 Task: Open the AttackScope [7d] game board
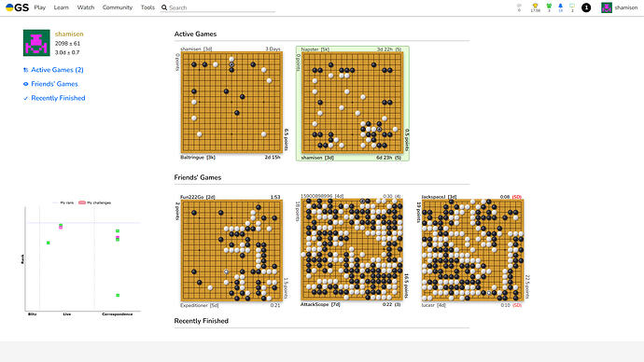352,249
